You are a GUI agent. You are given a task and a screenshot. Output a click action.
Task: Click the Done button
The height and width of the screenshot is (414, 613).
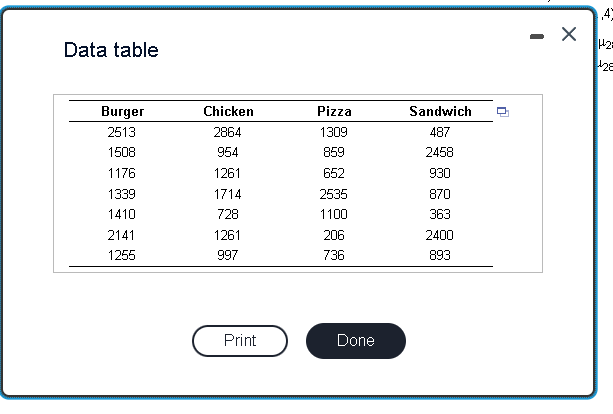coord(356,341)
